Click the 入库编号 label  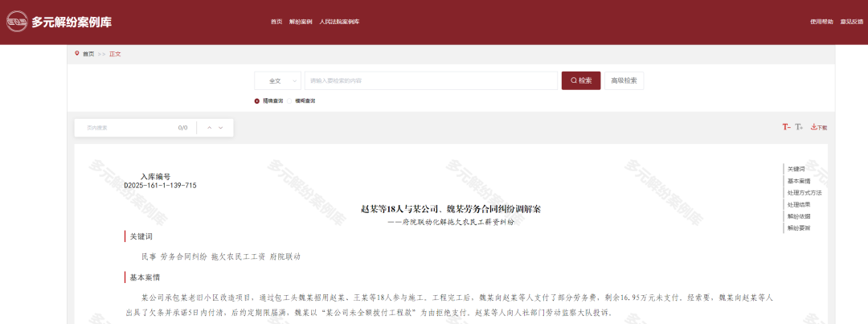click(x=156, y=177)
